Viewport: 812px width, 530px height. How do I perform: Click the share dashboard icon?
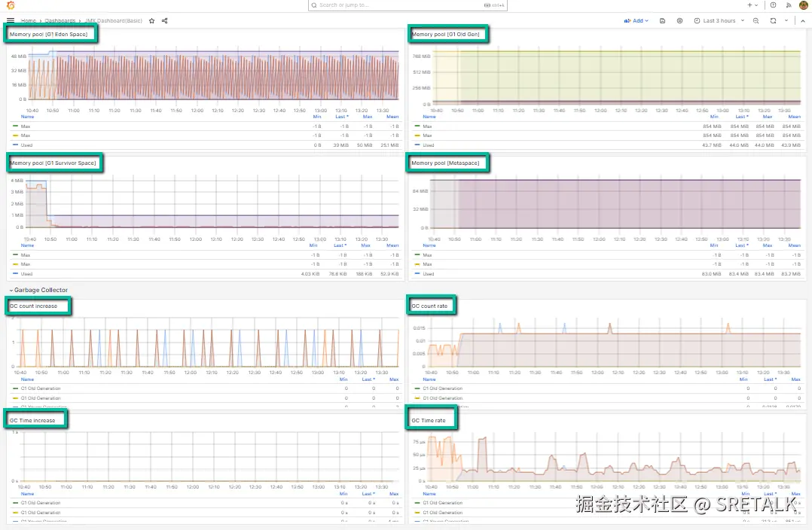pos(165,21)
